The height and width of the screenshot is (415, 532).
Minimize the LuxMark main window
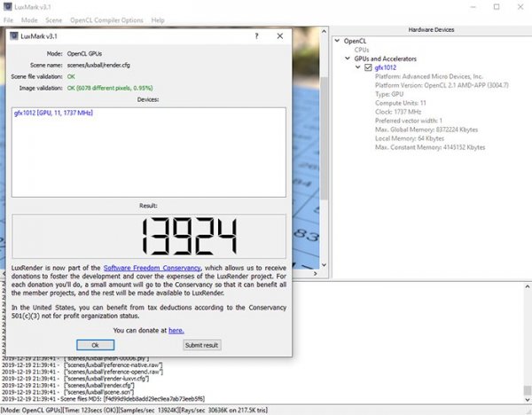pyautogui.click(x=473, y=7)
